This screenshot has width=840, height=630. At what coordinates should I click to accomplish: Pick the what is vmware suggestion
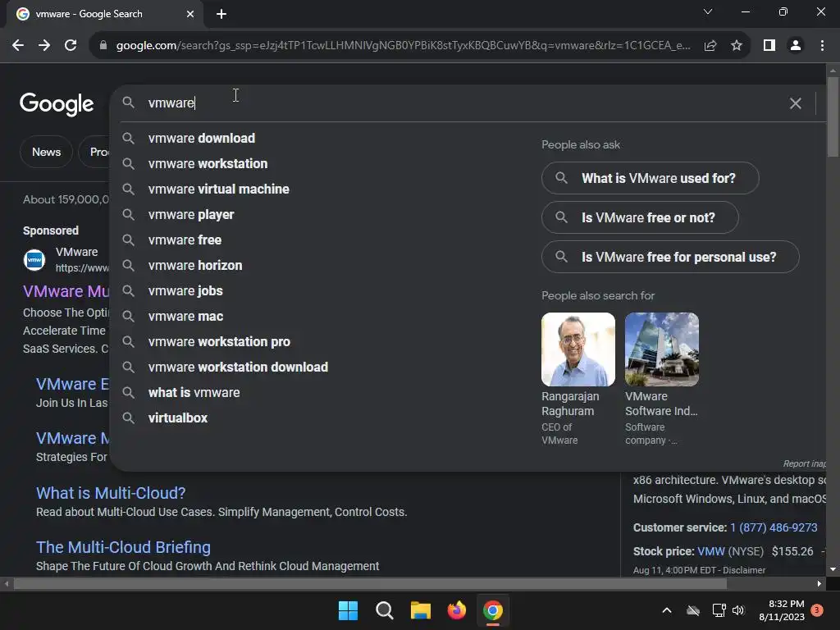click(194, 393)
